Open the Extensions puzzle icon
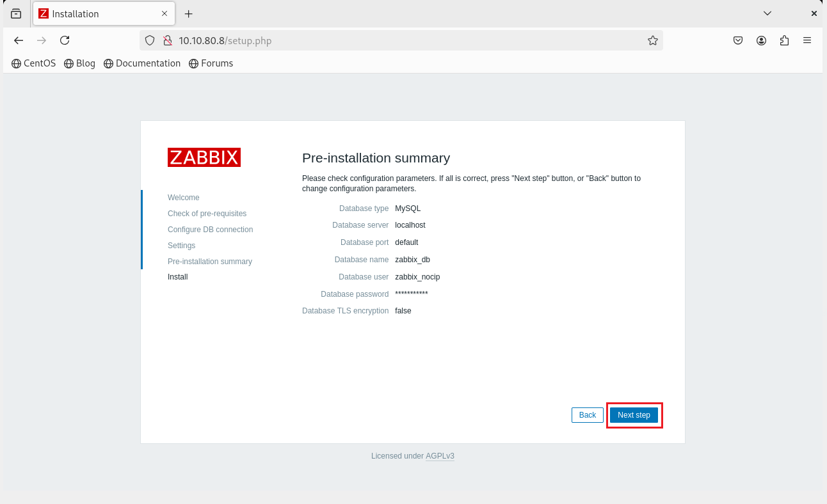The image size is (827, 504). coord(784,40)
